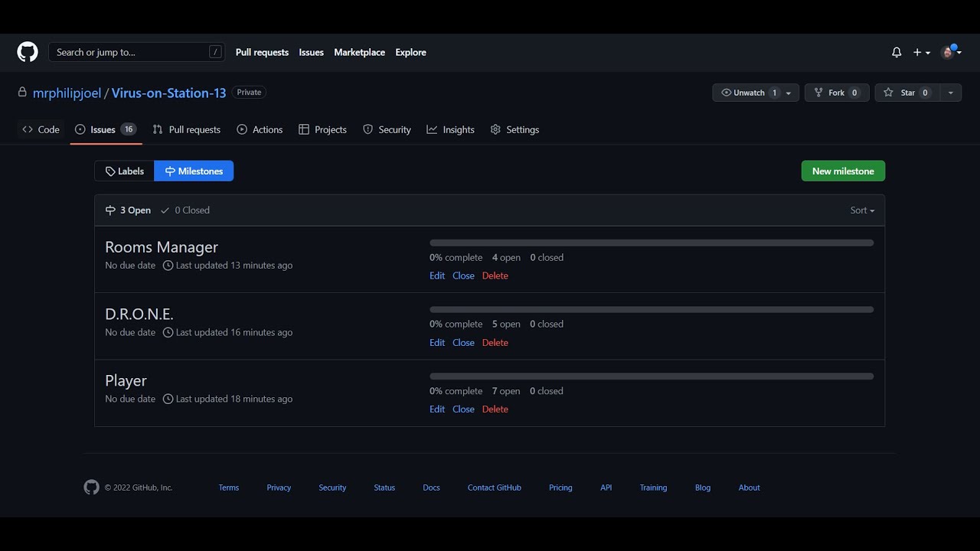Expand the star lists dropdown arrow
Viewport: 980px width, 551px height.
click(x=950, y=93)
